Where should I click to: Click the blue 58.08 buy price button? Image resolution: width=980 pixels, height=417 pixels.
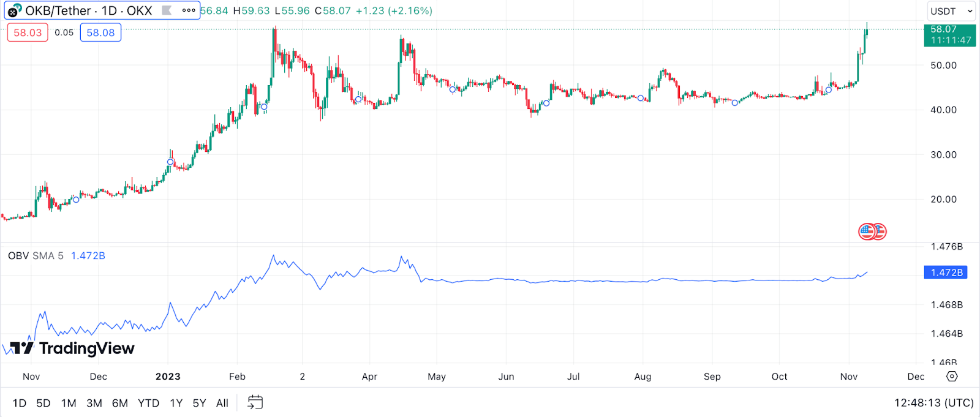pyautogui.click(x=100, y=32)
